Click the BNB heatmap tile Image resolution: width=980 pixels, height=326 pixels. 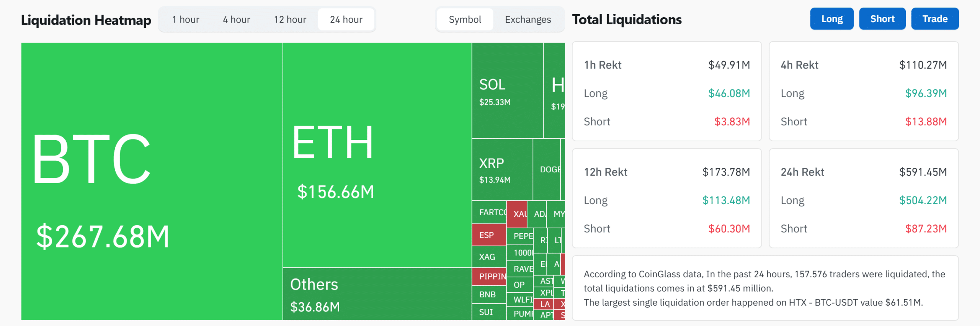point(489,295)
